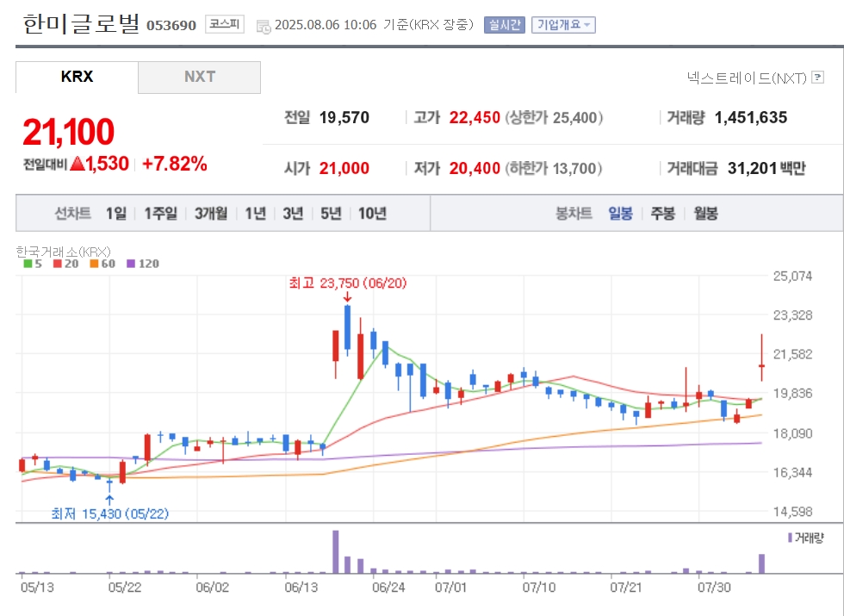The width and height of the screenshot is (844, 616).
Task: Click the clock icon beside the date
Action: (x=264, y=26)
